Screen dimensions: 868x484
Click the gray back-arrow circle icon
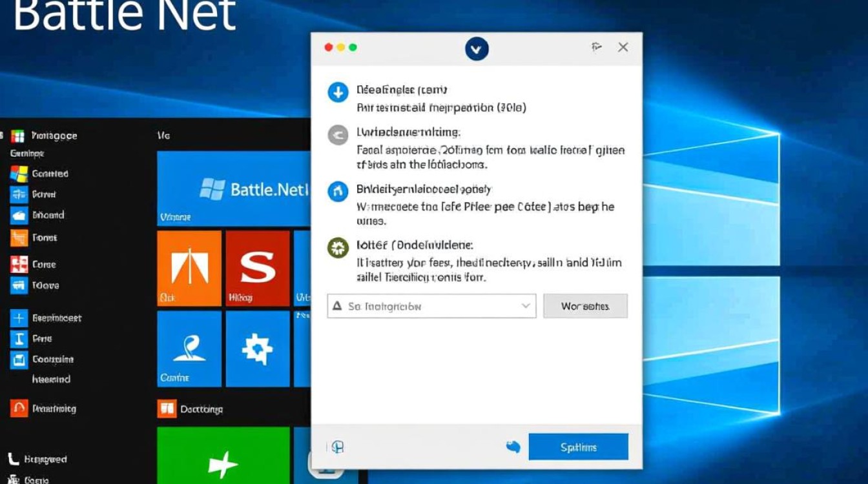pos(337,134)
